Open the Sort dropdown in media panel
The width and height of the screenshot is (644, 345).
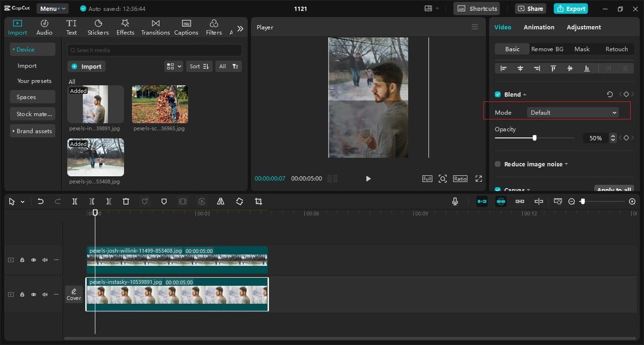[x=199, y=66]
